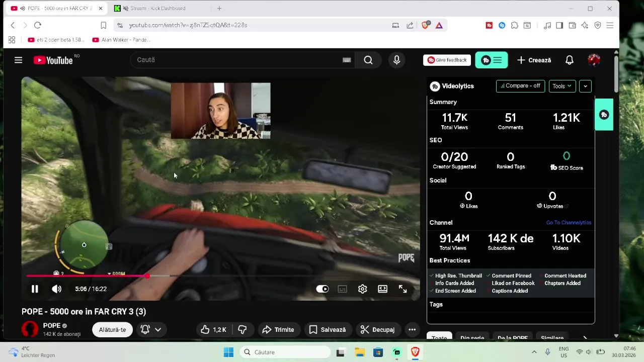
Task: Click the Alătură-te join button
Action: (x=112, y=330)
